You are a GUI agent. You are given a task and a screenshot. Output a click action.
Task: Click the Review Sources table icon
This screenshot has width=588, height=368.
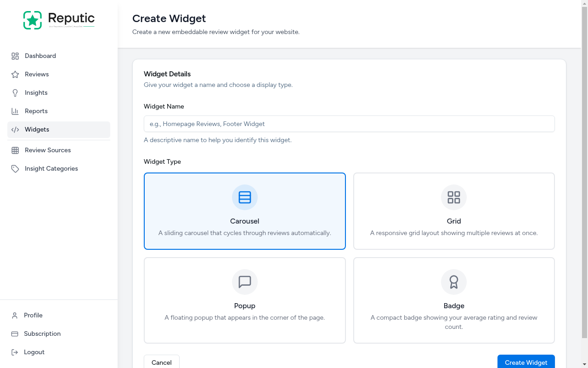15,150
